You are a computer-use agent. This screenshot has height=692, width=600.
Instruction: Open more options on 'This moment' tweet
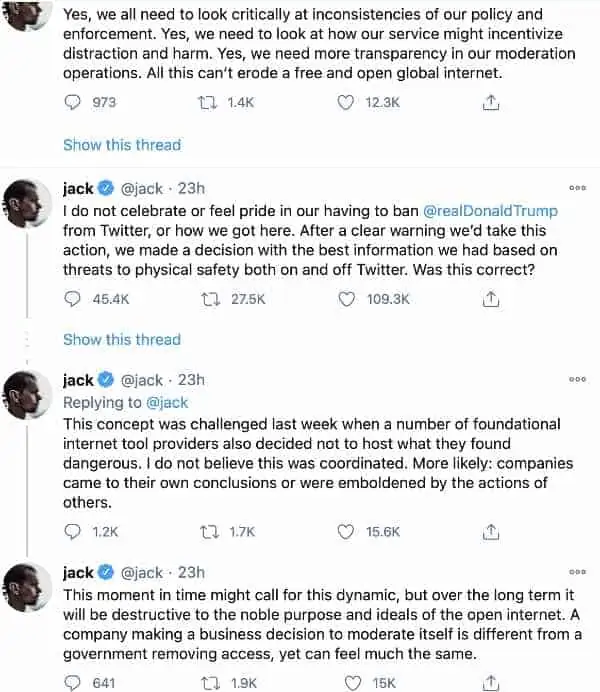coord(578,572)
